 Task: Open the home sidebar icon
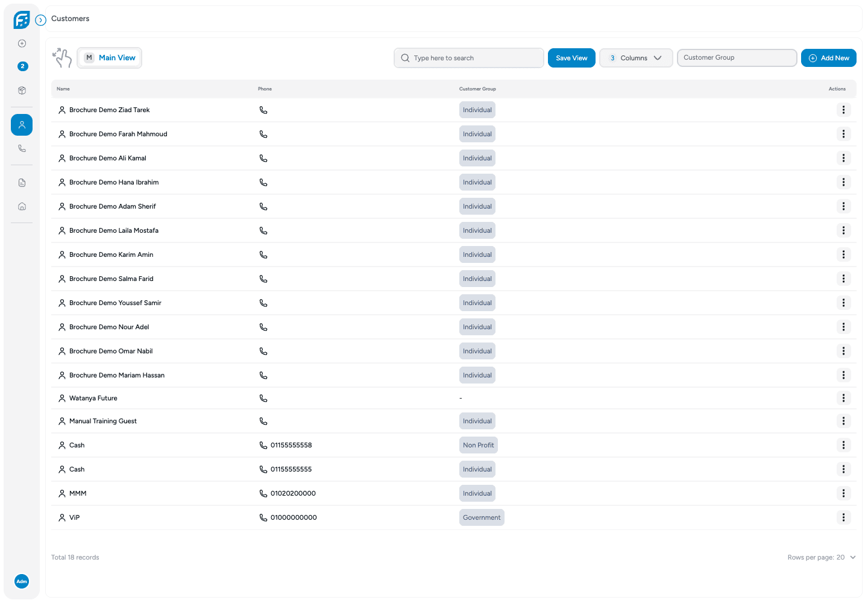click(22, 206)
